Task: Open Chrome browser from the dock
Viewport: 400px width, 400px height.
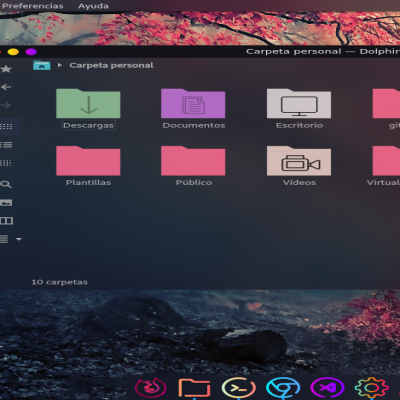Action: (x=283, y=388)
